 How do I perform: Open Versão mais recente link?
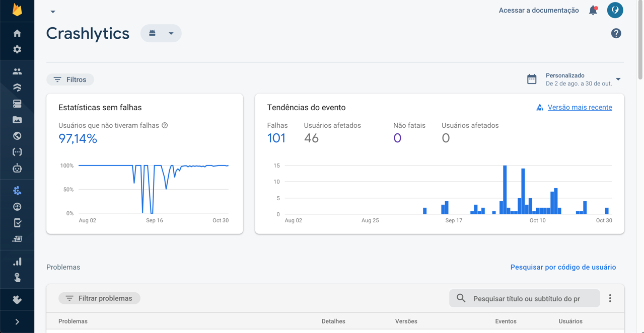(x=580, y=107)
